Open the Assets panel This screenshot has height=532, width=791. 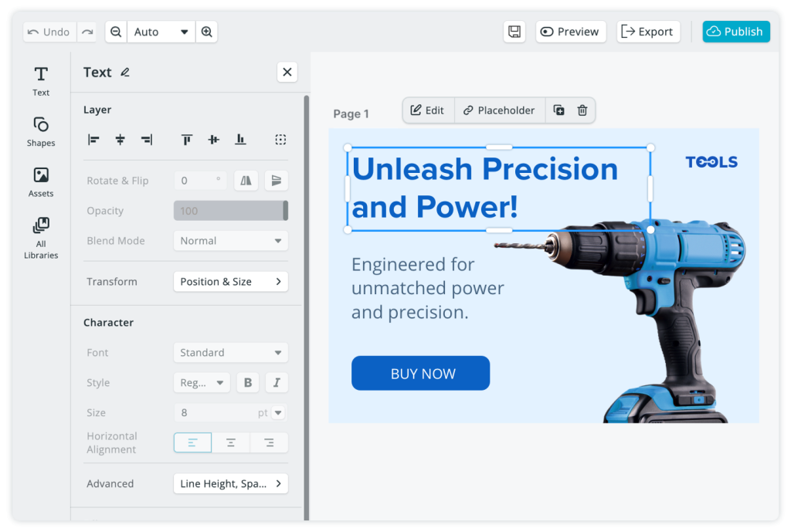coord(40,182)
